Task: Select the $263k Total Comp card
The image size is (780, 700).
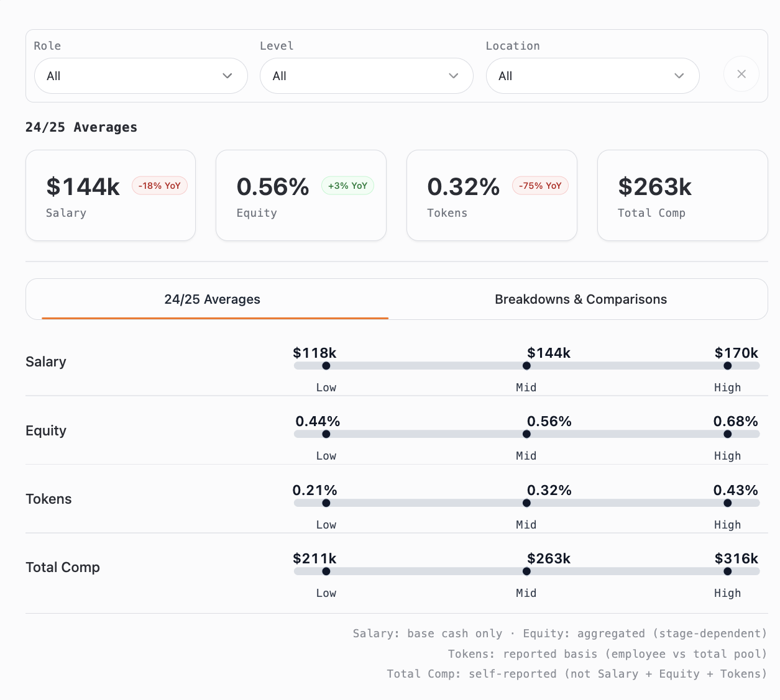Action: click(x=682, y=195)
